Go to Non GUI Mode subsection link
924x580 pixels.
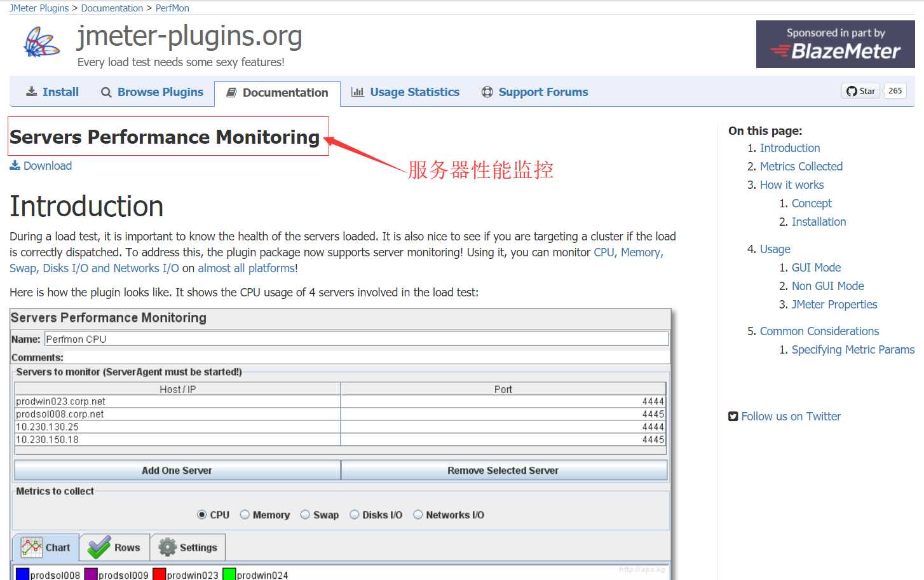[x=828, y=286]
